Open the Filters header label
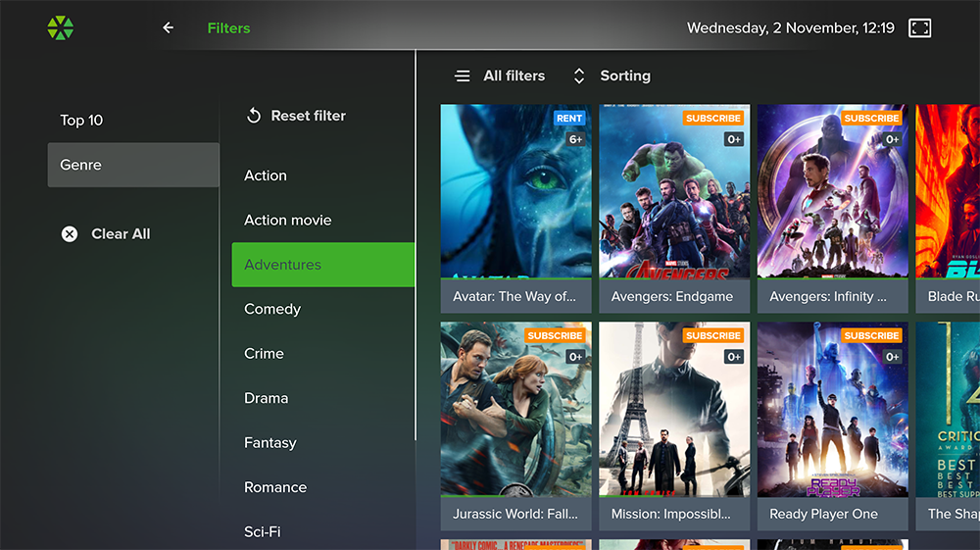The height and width of the screenshot is (550, 980). 228,28
